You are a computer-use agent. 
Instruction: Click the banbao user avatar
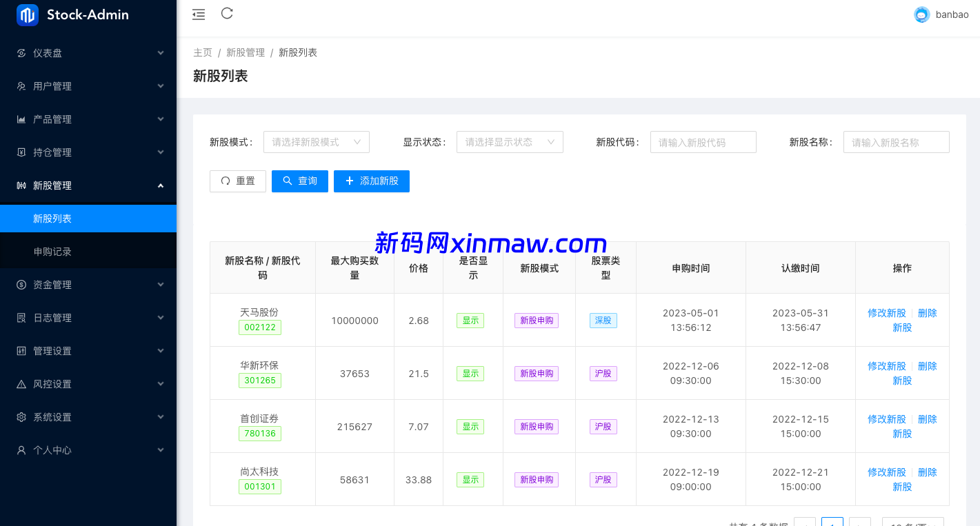click(x=921, y=14)
